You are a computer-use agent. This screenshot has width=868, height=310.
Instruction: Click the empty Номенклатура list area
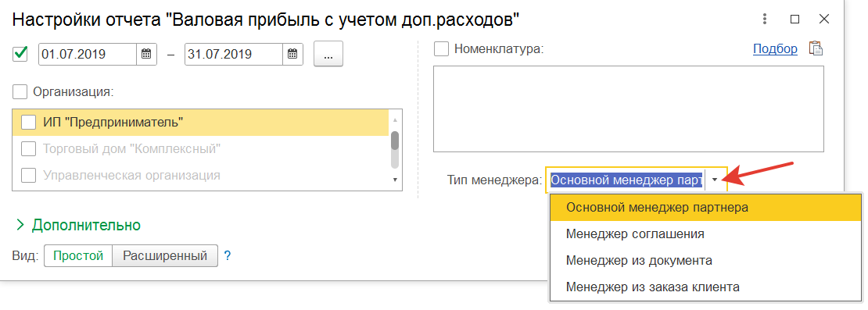click(x=628, y=109)
